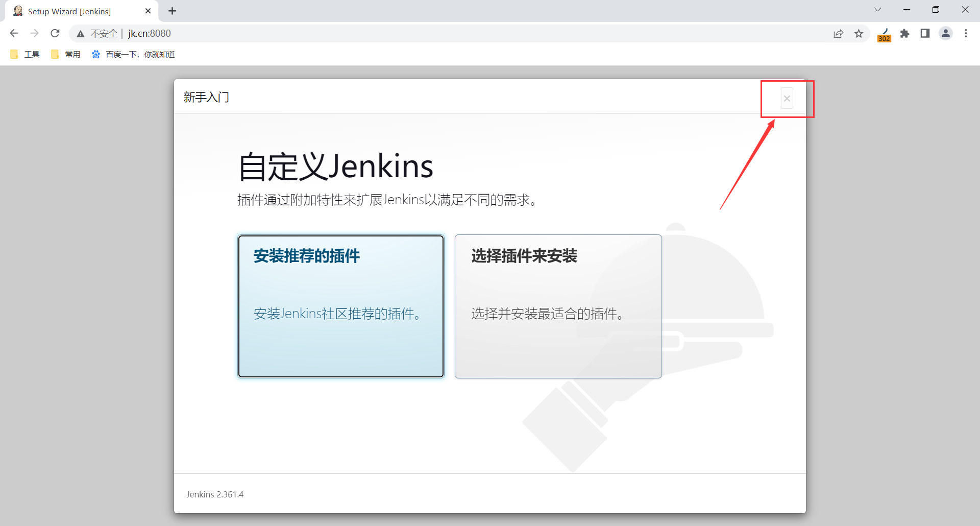980x526 pixels.
Task: Reload the Jenkins page
Action: click(55, 33)
